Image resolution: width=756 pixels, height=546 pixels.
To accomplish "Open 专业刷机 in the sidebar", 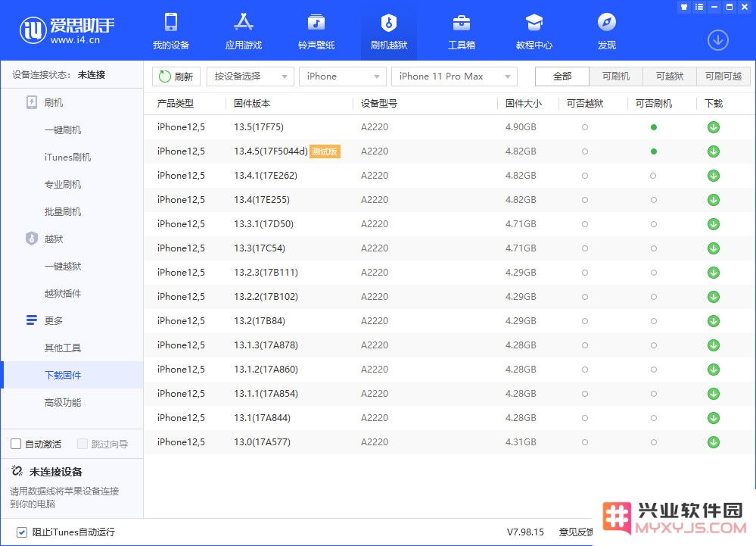I will coord(63,184).
